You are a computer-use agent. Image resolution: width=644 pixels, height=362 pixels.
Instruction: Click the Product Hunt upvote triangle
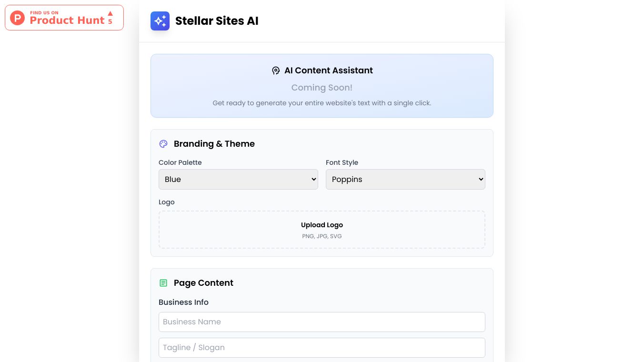(x=111, y=13)
